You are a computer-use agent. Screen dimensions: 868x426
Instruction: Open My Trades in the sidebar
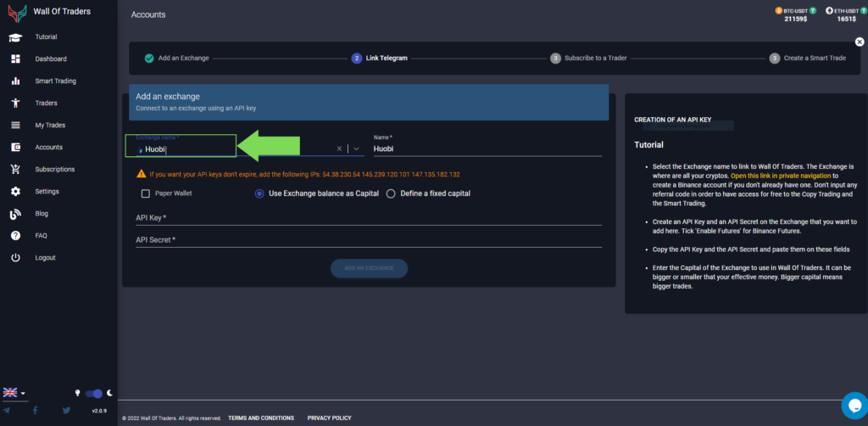pos(50,126)
